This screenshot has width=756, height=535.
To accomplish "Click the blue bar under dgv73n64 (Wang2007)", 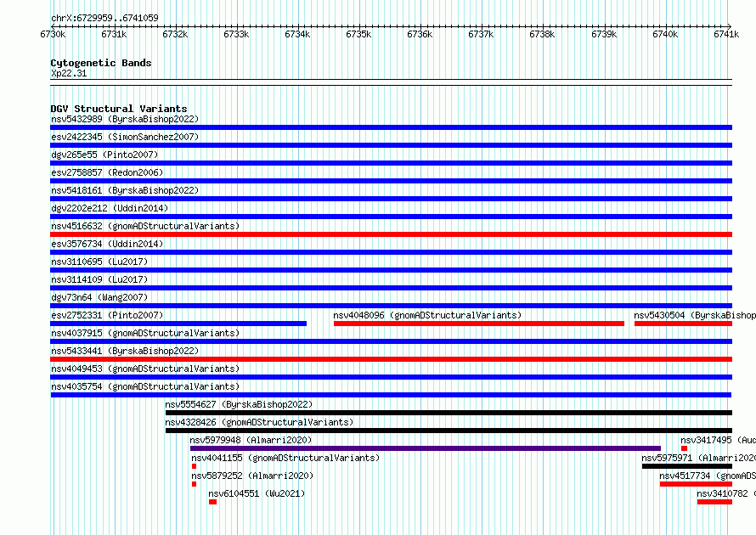I will (391, 306).
